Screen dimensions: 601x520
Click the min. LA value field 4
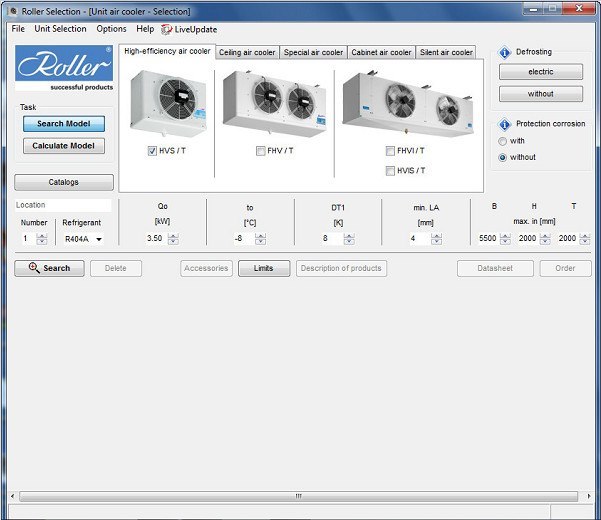pyautogui.click(x=419, y=238)
